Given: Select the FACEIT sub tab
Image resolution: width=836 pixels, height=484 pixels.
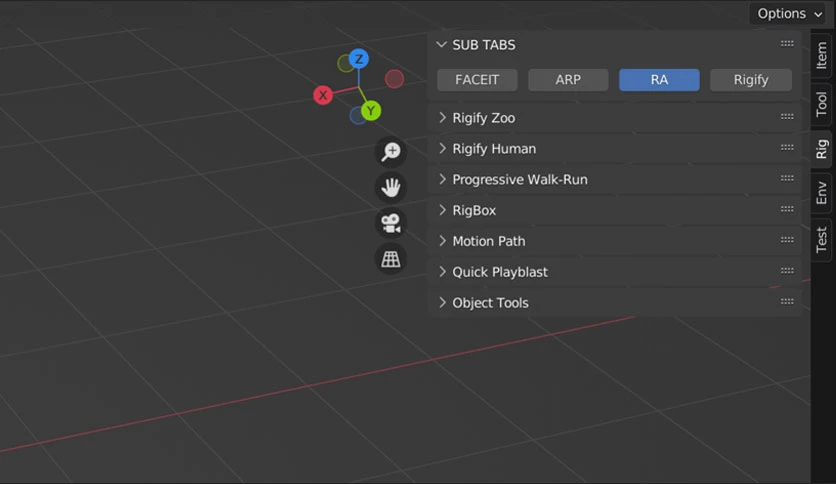Looking at the screenshot, I should pos(477,80).
